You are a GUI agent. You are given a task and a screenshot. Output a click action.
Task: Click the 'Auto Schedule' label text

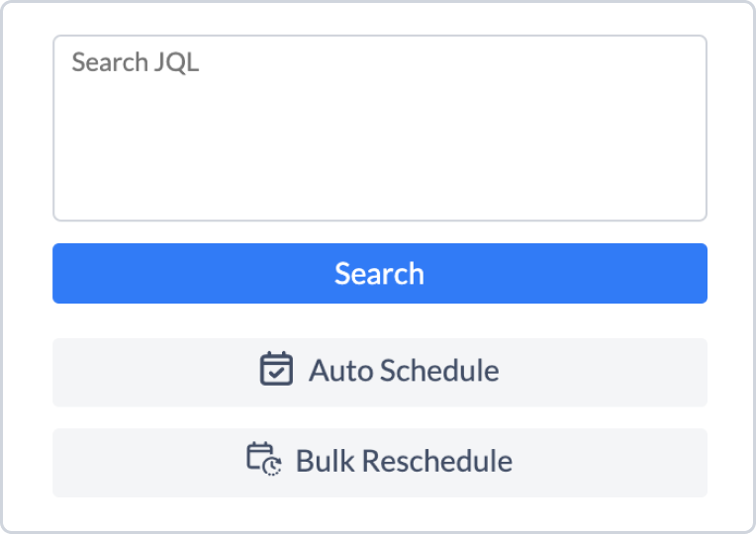404,371
